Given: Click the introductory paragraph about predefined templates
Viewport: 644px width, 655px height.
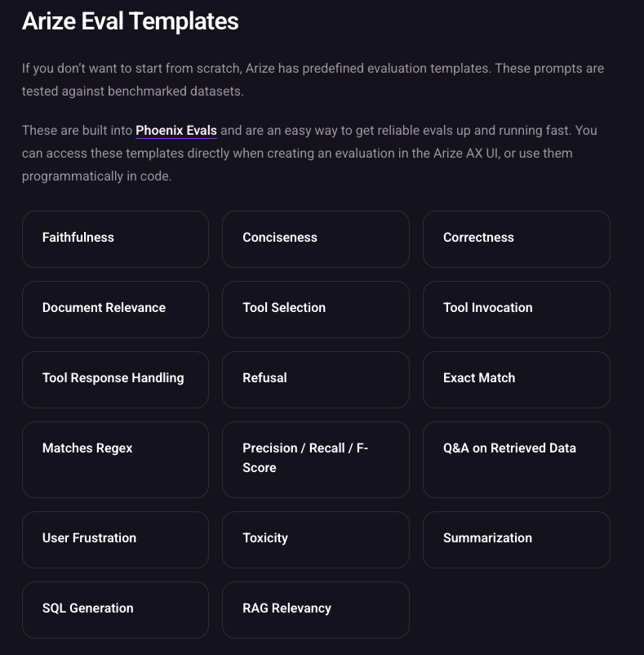Looking at the screenshot, I should click(313, 79).
